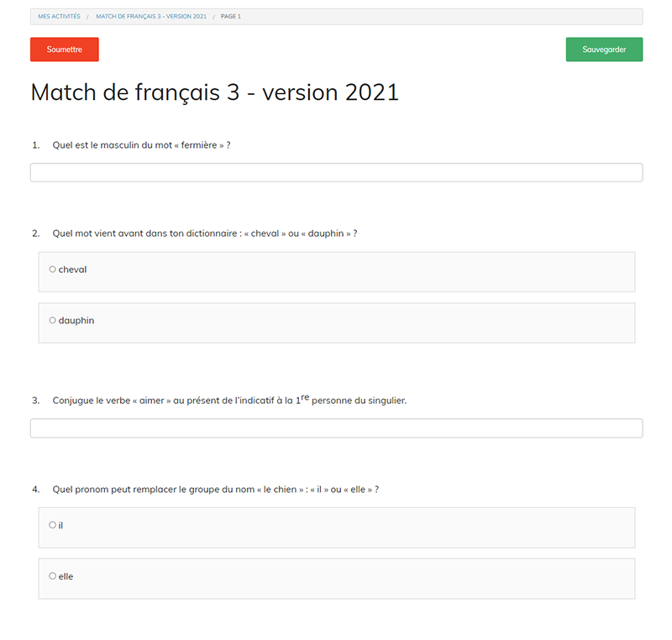The height and width of the screenshot is (640, 672).
Task: Click the Sauvegarder button
Action: point(604,50)
